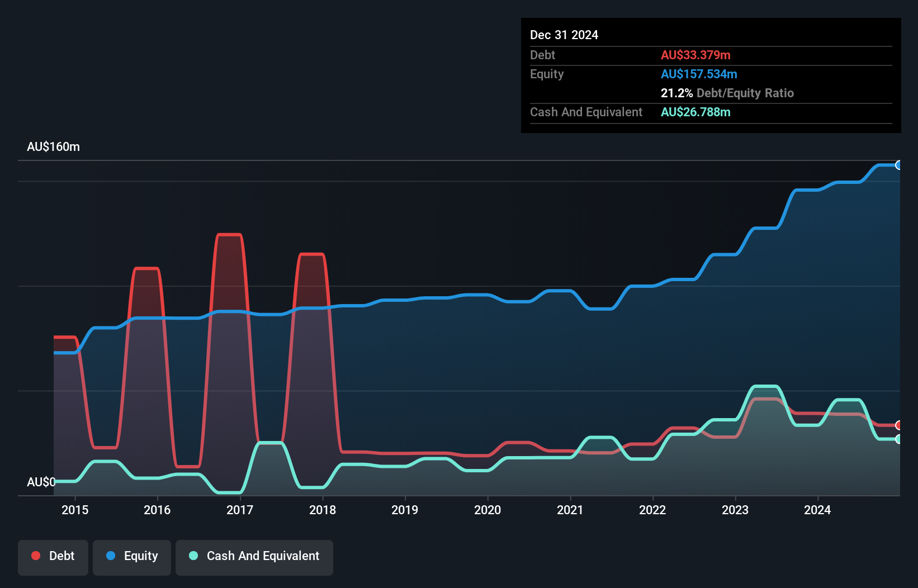Click the blue Equity legend dot
Screen dimensions: 918x588
click(x=111, y=556)
